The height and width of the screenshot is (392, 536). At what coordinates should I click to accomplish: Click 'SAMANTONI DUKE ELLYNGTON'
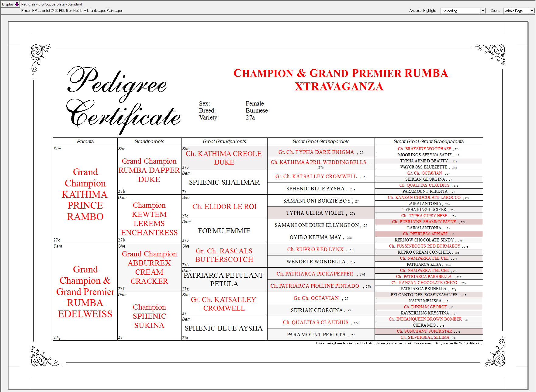321,225
